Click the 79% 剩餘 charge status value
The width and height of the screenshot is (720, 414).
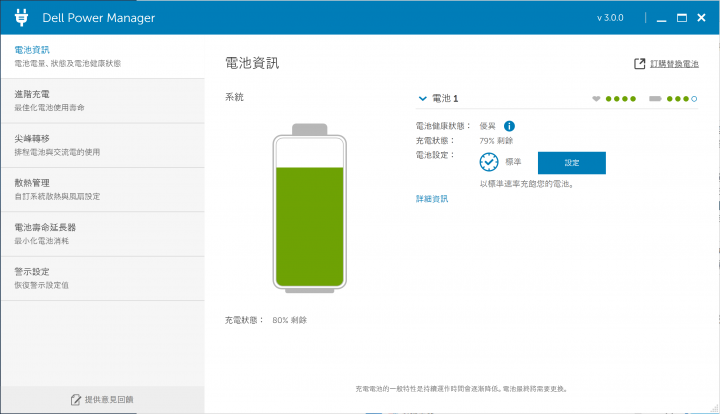[496, 141]
